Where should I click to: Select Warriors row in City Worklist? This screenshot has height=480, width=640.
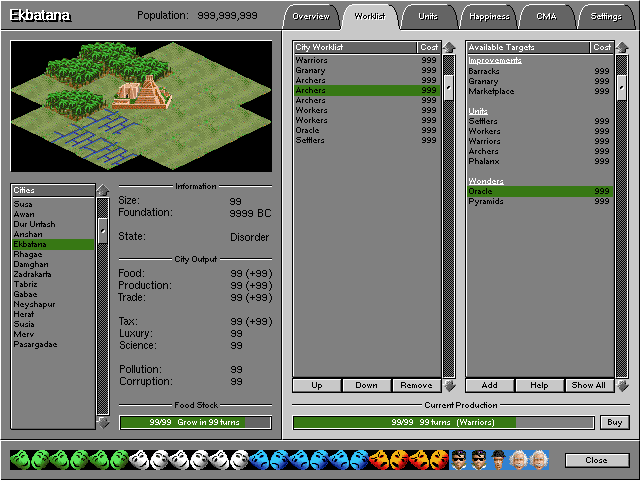tap(367, 60)
